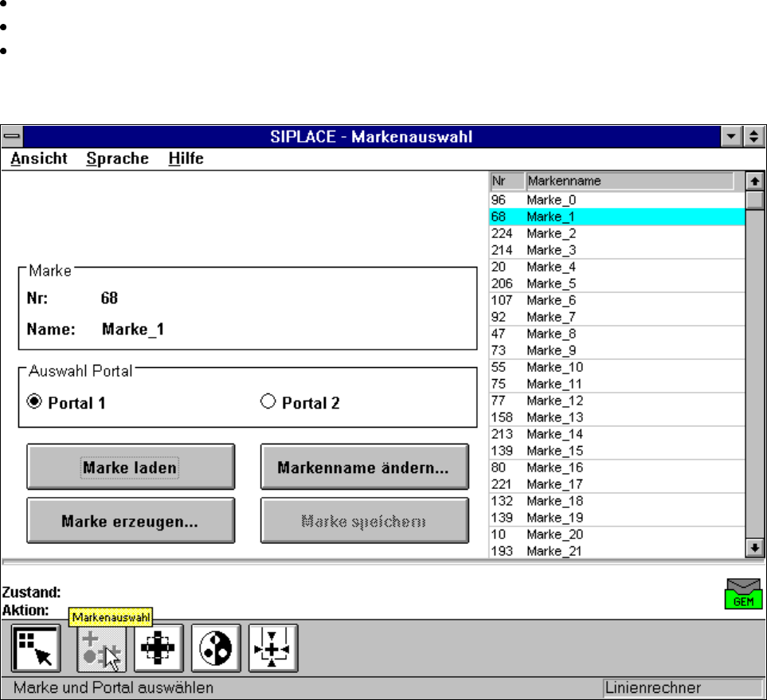767x700 pixels.
Task: Select row Marke_11 in the list
Action: click(x=617, y=384)
